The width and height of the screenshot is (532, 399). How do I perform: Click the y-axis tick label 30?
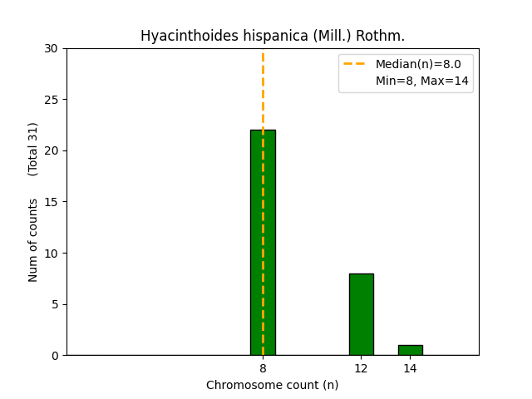[52, 49]
